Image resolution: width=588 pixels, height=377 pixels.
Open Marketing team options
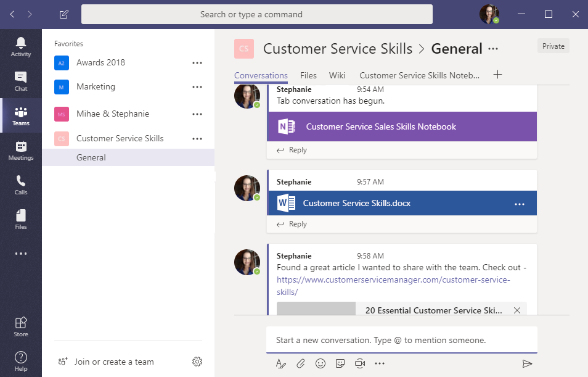pos(197,87)
